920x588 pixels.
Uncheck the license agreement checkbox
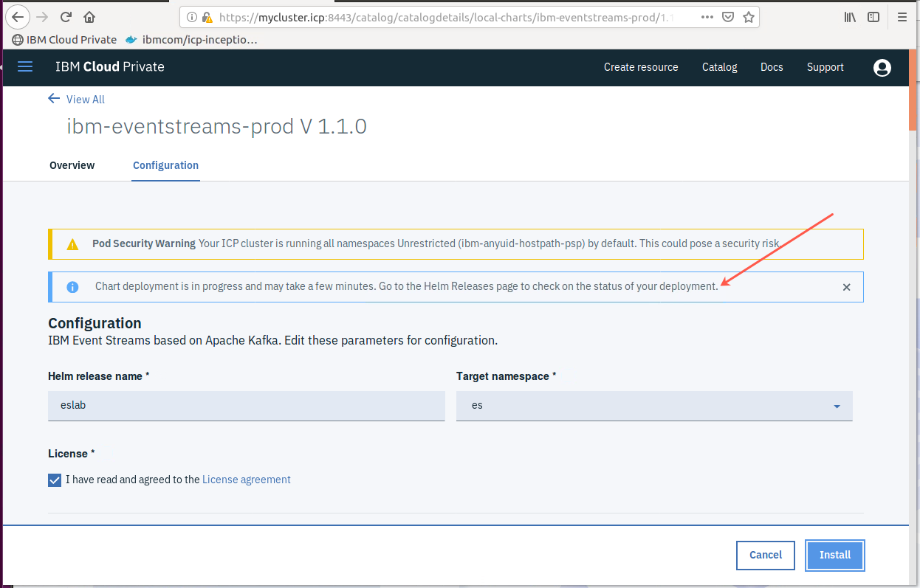pos(55,480)
